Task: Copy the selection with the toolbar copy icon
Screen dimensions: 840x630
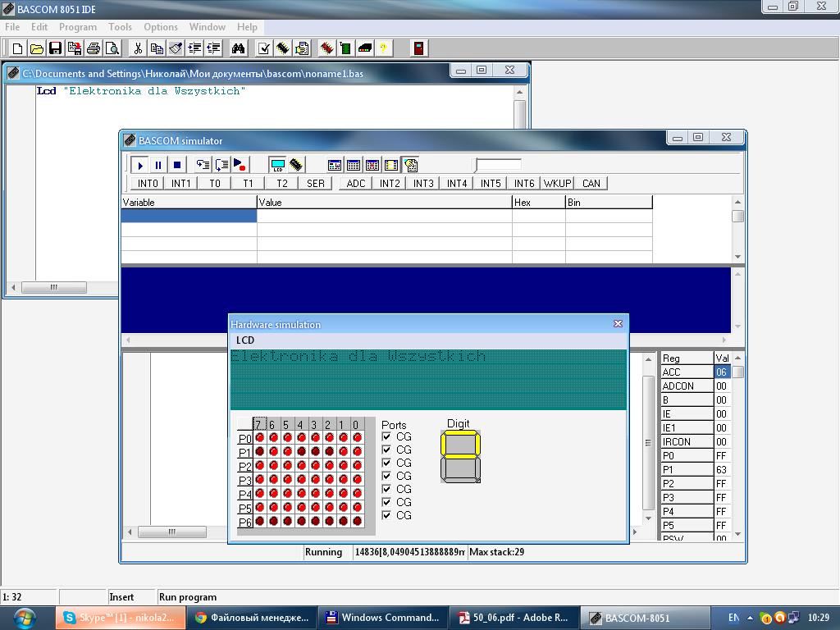Action: 157,48
